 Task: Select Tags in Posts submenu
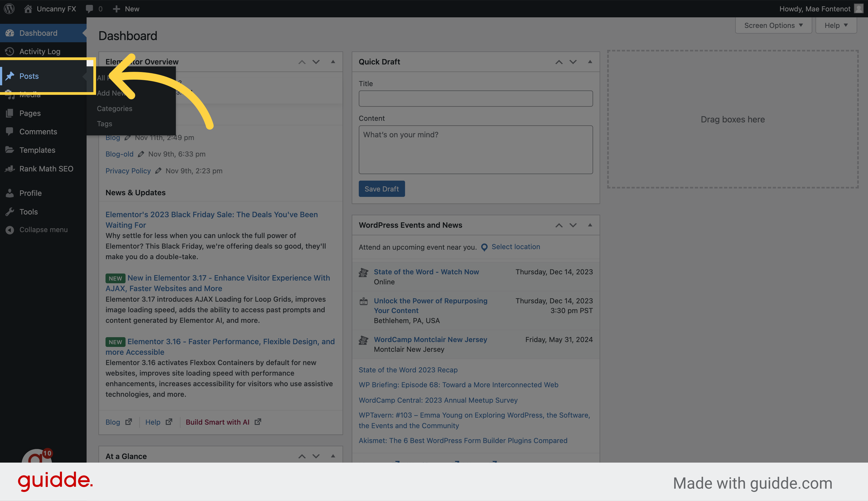(104, 123)
